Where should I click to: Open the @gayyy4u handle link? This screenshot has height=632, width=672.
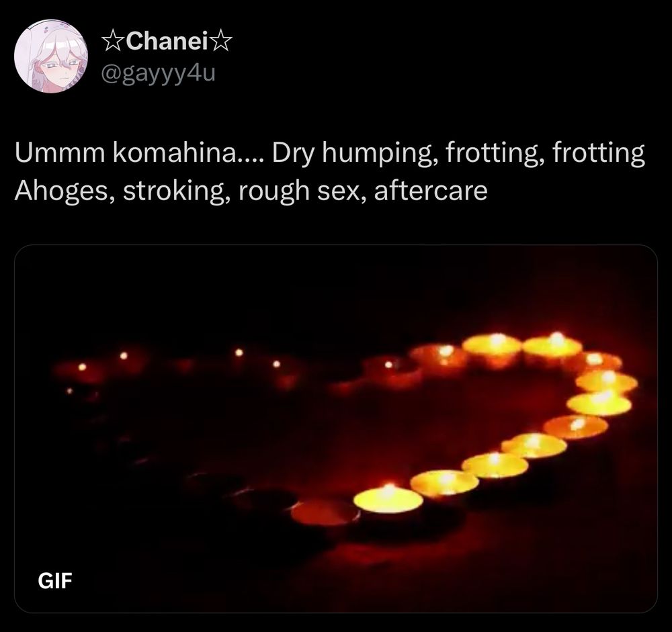click(158, 73)
